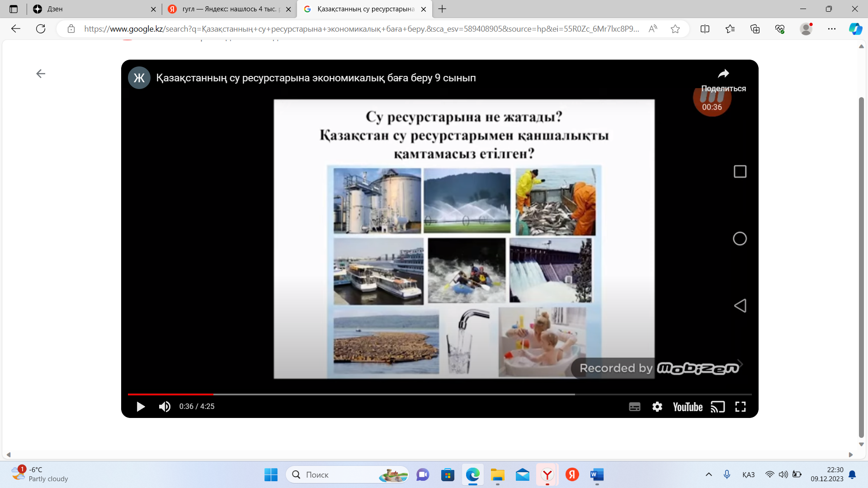Play the YouTube video
868x488 pixels.
tap(141, 407)
